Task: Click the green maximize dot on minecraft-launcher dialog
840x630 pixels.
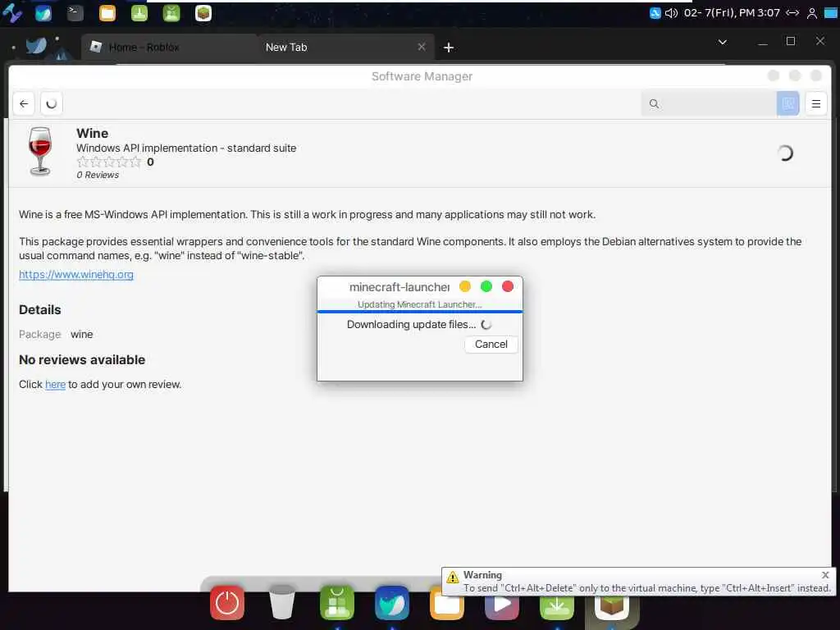Action: pos(486,286)
